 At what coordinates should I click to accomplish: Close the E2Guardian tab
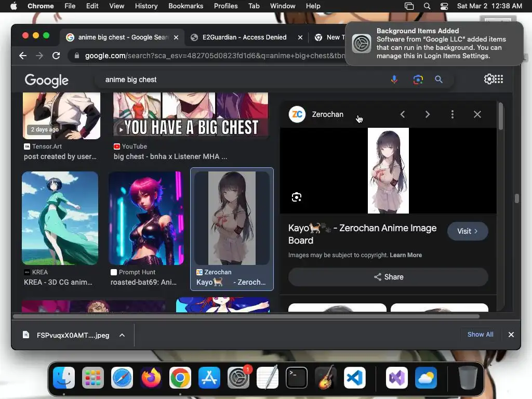coord(300,37)
